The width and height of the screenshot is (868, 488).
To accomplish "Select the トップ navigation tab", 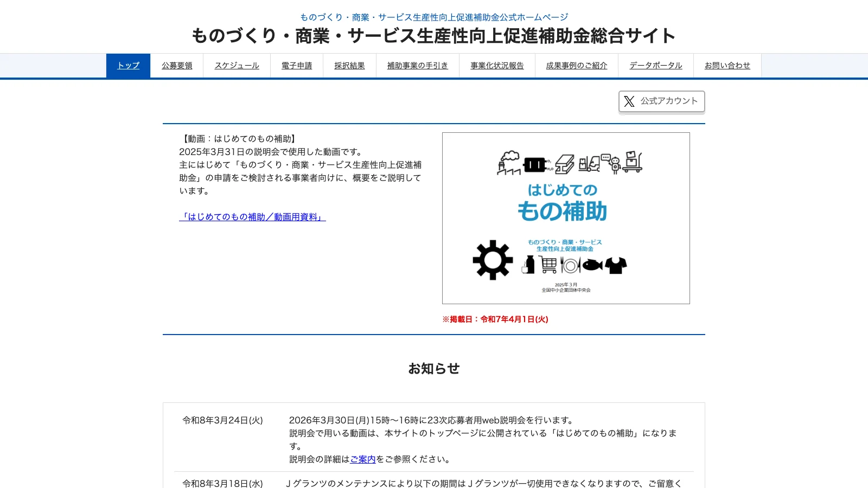I will tap(128, 65).
